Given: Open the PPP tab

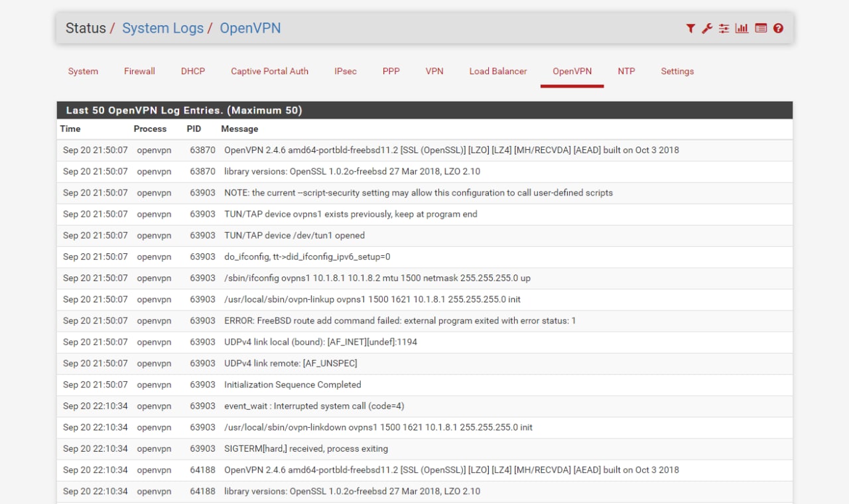Looking at the screenshot, I should [391, 71].
